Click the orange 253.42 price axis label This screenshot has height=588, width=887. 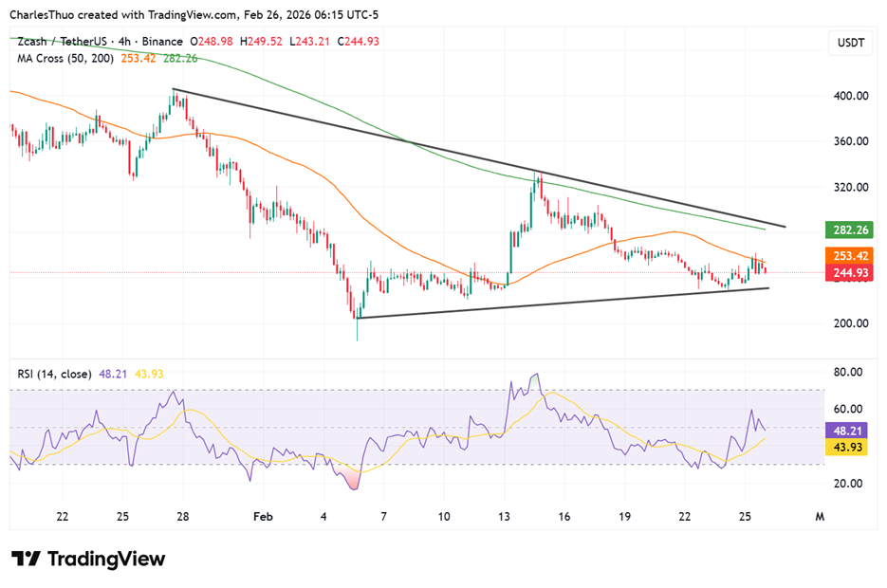pos(844,256)
